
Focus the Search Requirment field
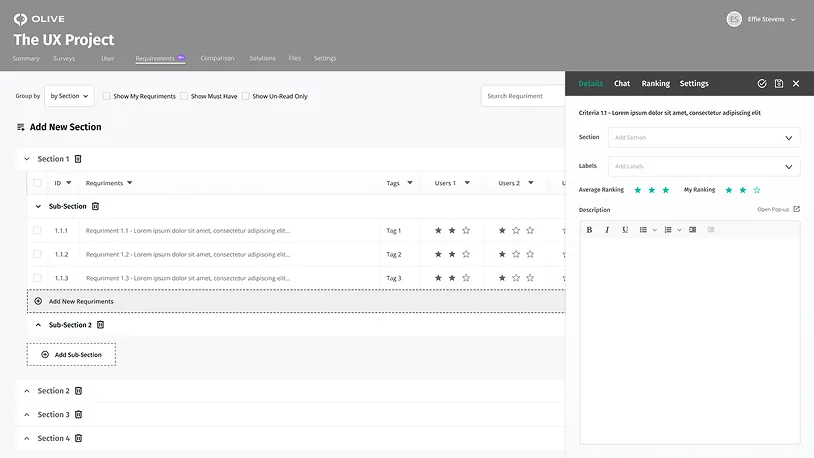(523, 96)
